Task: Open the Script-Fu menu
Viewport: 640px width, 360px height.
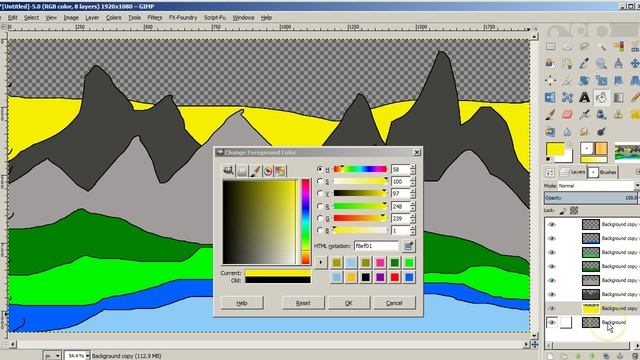Action: point(215,18)
